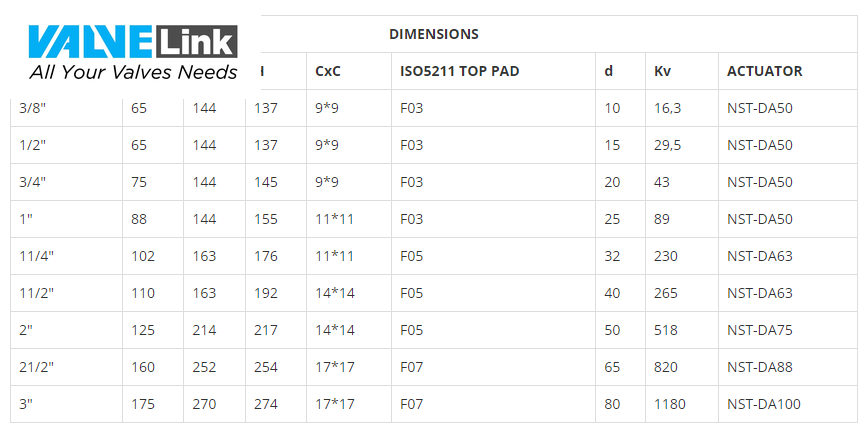
Task: Click the ACTUATOR column header
Action: click(x=764, y=71)
